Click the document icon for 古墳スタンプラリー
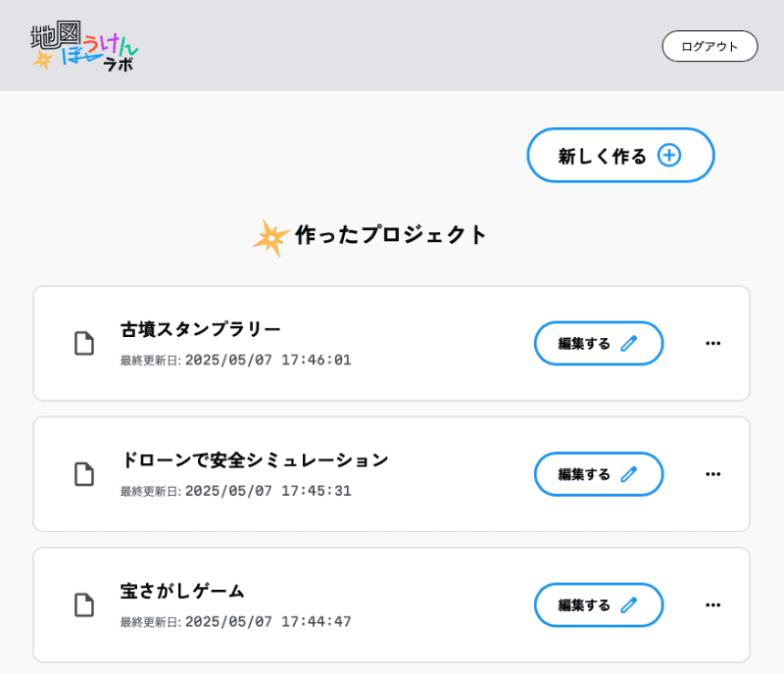Viewport: 784px width, 674px height. pos(84,343)
